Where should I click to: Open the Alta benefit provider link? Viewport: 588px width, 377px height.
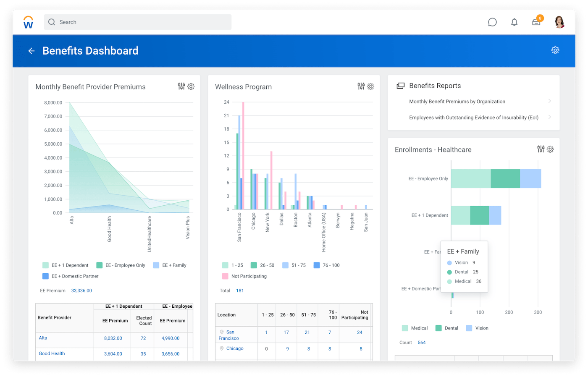tap(43, 338)
